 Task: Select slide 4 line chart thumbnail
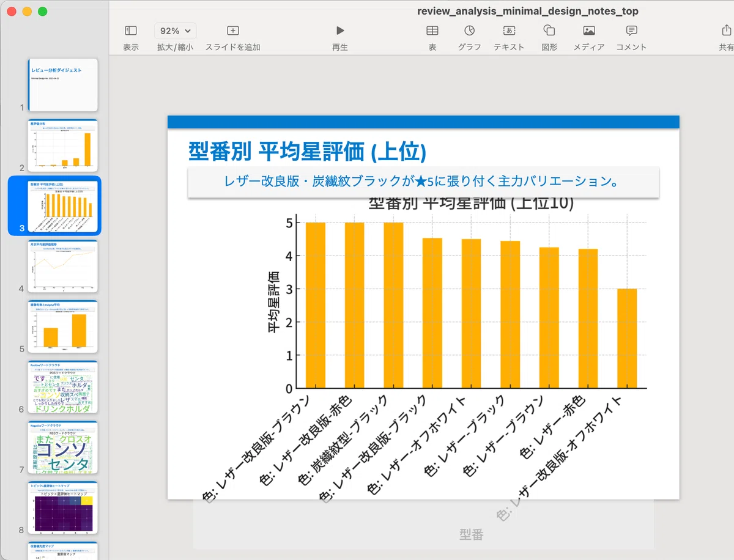pyautogui.click(x=63, y=266)
